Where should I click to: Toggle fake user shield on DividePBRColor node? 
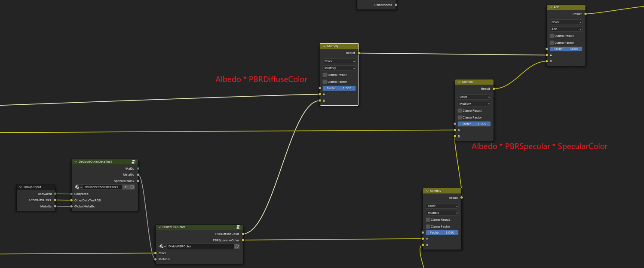(x=237, y=247)
